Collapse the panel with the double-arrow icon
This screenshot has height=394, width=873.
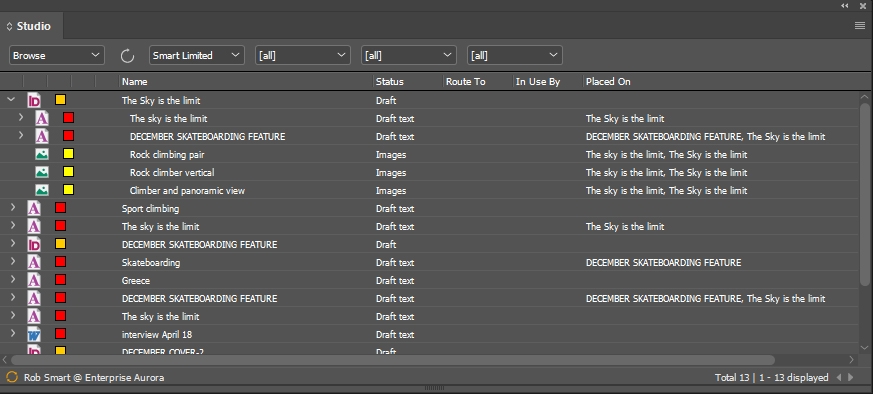[845, 5]
